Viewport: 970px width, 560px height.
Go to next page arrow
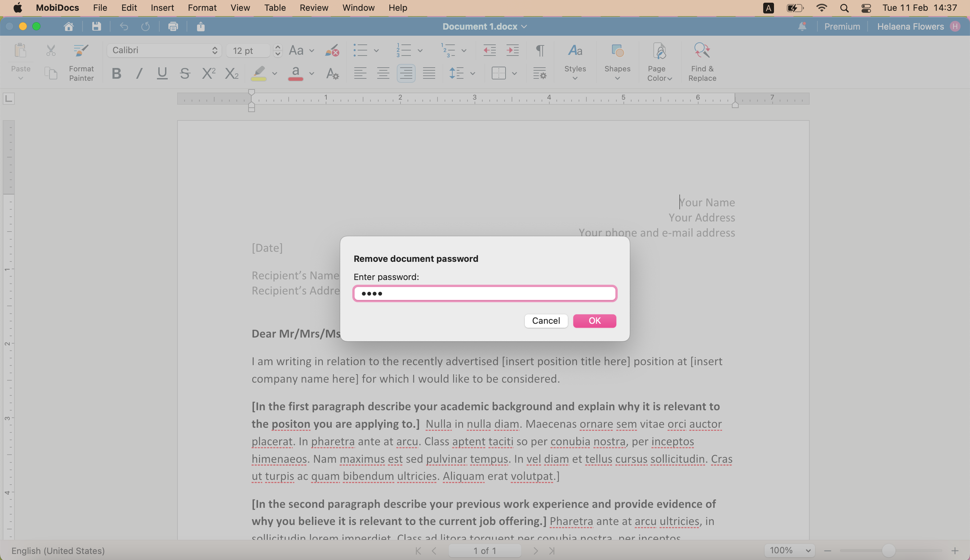tap(536, 551)
